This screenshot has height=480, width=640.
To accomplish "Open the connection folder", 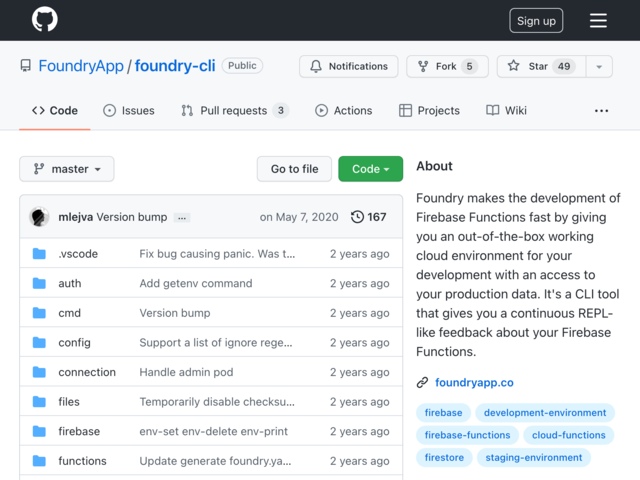I will 87,372.
